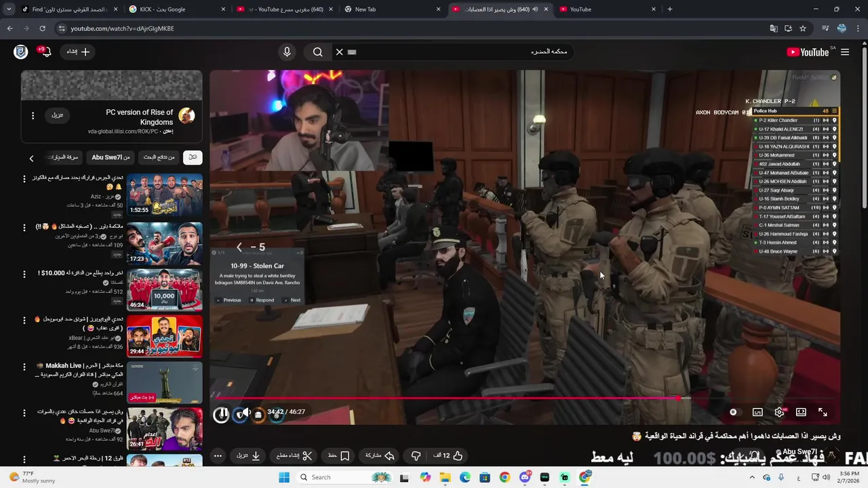Clear the search box with X
868x488 pixels.
coord(340,52)
